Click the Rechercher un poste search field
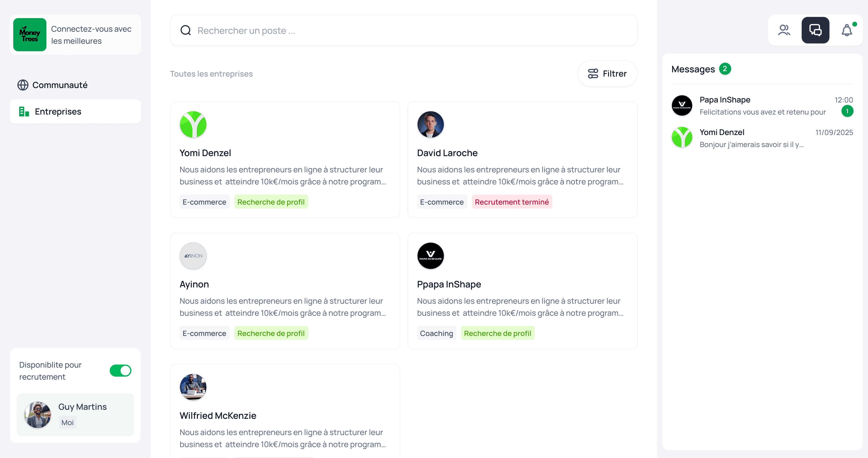868x458 pixels. coord(404,30)
